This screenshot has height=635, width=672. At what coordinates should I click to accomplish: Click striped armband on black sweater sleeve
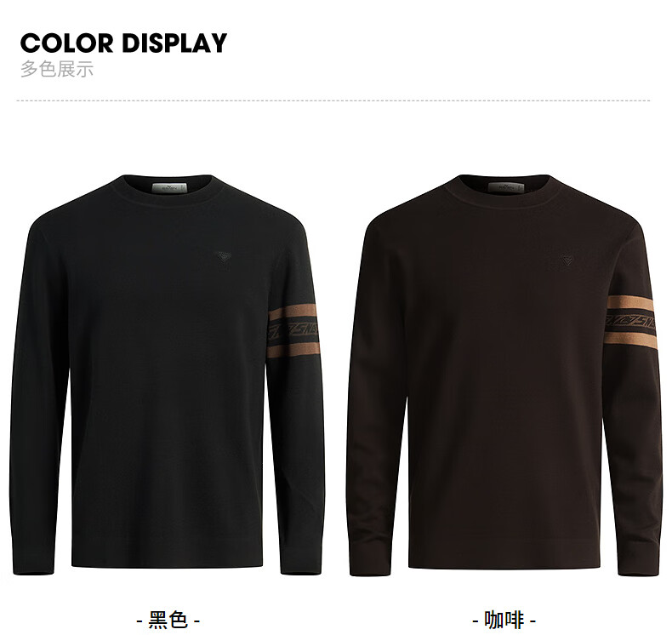tap(294, 332)
